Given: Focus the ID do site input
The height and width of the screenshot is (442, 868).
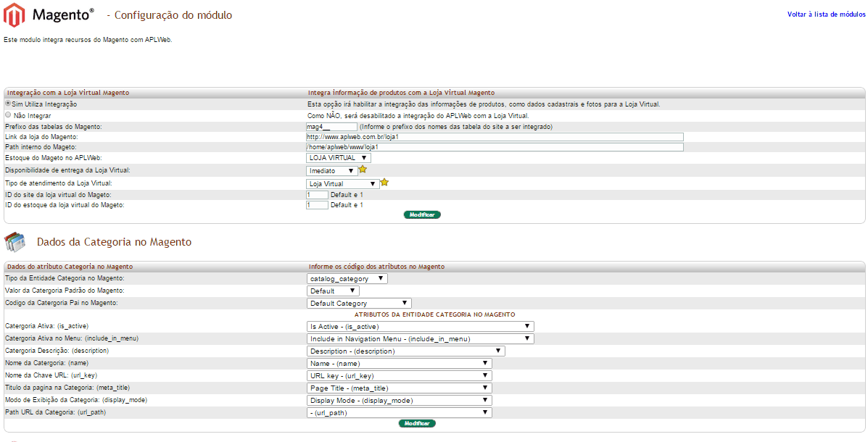Looking at the screenshot, I should pos(317,195).
